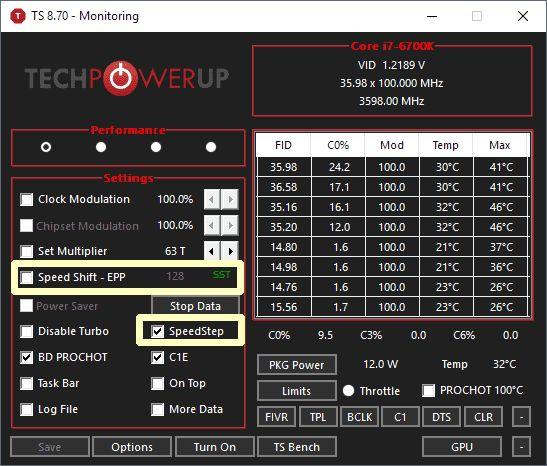Open the TPL power limits window
The height and width of the screenshot is (466, 547).
pyautogui.click(x=318, y=417)
